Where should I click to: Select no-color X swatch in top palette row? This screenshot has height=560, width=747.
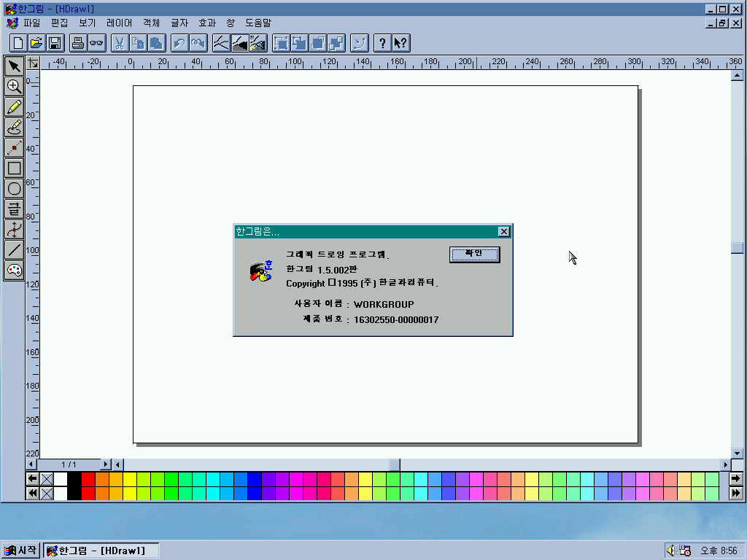tap(47, 479)
